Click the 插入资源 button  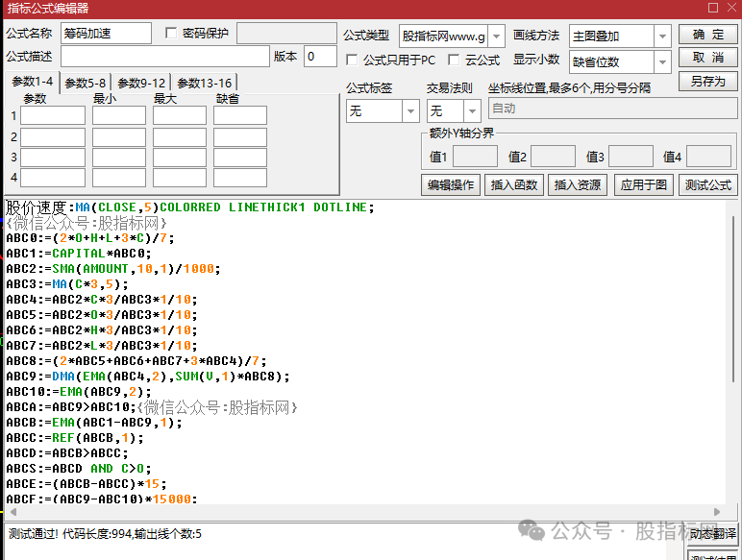click(578, 185)
